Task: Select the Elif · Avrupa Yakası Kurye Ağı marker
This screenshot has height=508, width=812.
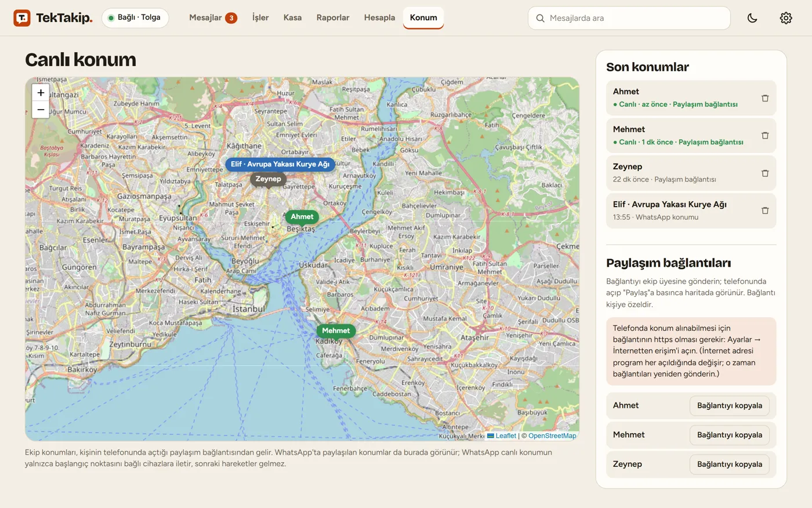Action: [280, 164]
